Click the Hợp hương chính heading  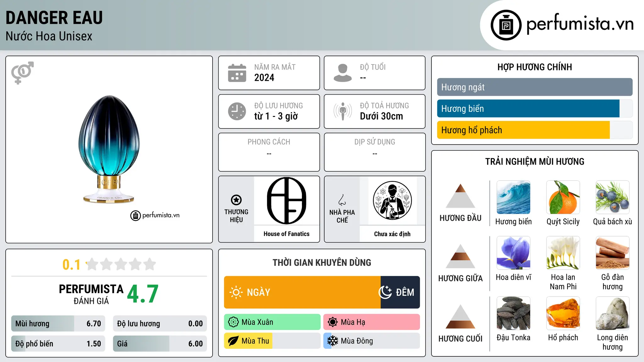pyautogui.click(x=535, y=67)
